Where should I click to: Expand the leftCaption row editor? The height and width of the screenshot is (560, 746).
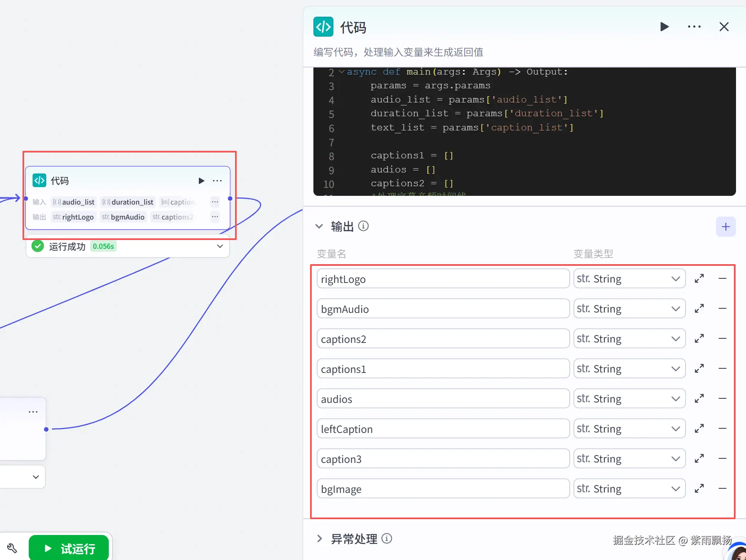[x=699, y=428]
